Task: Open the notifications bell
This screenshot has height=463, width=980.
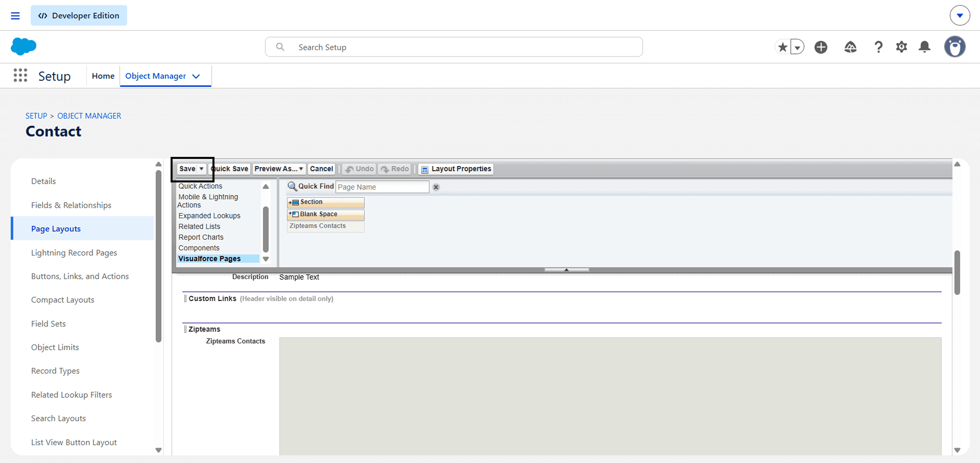Action: coord(924,47)
